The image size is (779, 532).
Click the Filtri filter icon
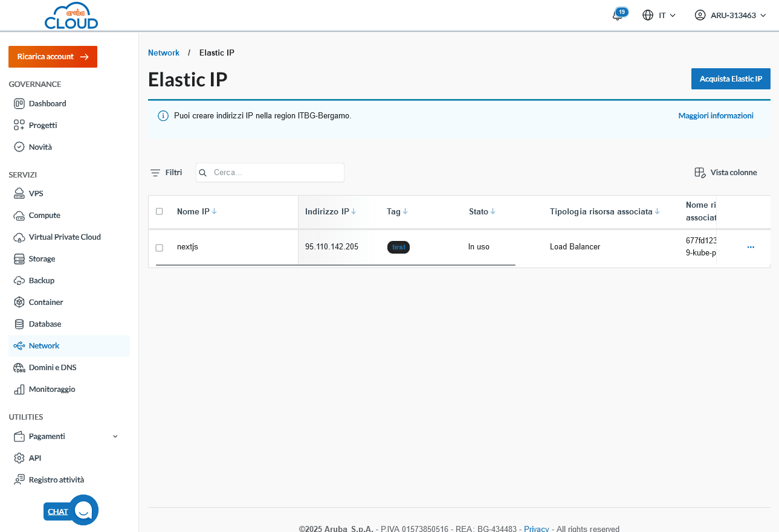click(x=155, y=173)
